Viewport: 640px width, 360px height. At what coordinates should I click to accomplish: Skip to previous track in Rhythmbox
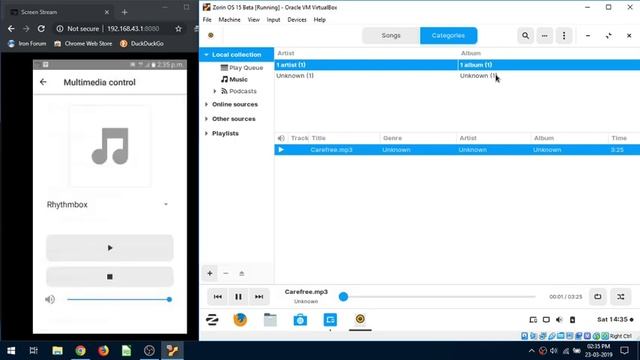pyautogui.click(x=218, y=297)
